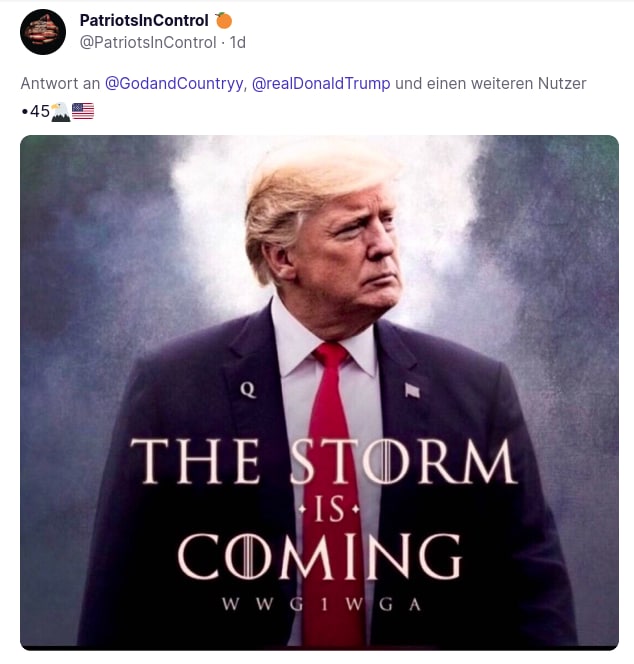634x664 pixels.
Task: Click the flag pin on the suit lapel
Action: pyautogui.click(x=412, y=390)
